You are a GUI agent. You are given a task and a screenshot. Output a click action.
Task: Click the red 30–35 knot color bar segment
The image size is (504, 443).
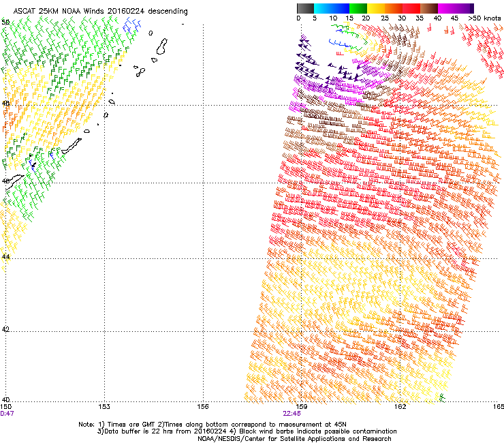(x=411, y=8)
